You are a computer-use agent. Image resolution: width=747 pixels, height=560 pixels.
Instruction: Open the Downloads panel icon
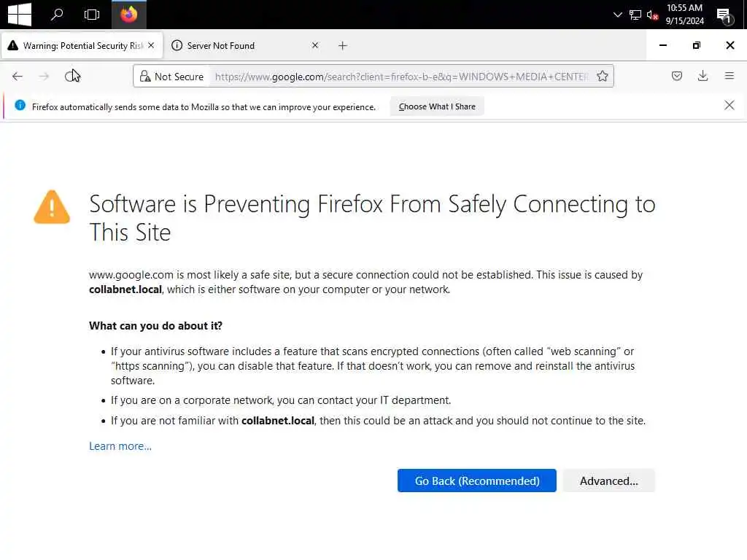[703, 76]
